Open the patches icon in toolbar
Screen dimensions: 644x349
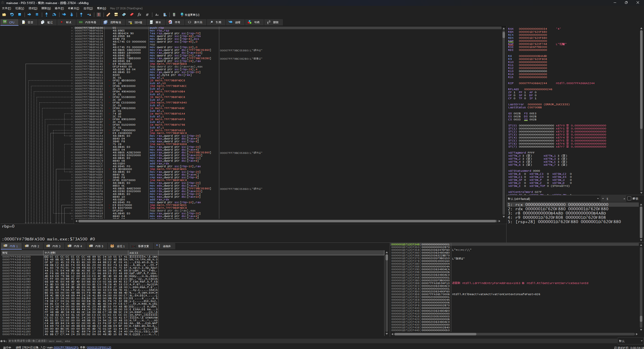(108, 15)
